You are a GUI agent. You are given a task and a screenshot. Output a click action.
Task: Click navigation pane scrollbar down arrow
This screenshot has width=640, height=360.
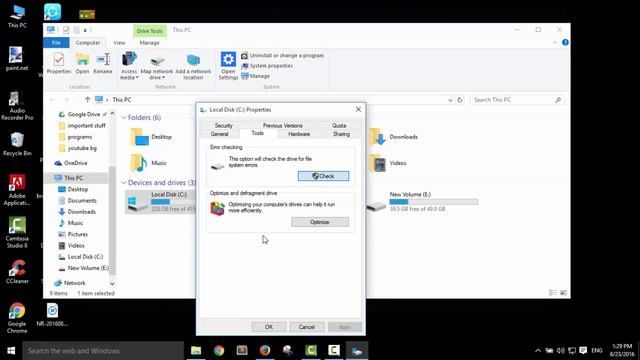[112, 283]
